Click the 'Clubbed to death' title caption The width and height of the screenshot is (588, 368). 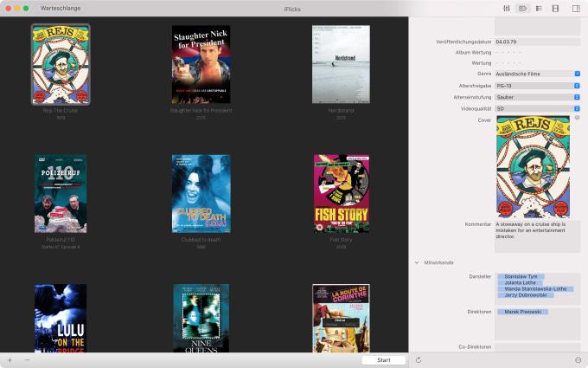201,240
